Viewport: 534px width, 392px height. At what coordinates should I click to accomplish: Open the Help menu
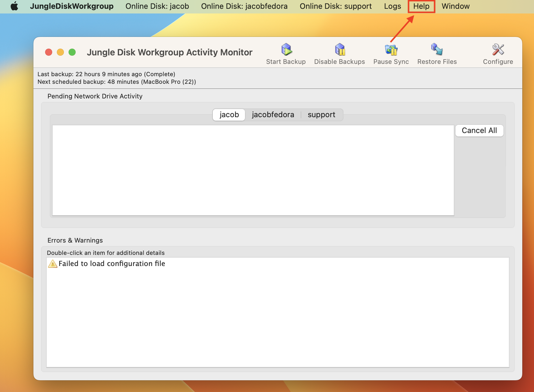pyautogui.click(x=421, y=6)
